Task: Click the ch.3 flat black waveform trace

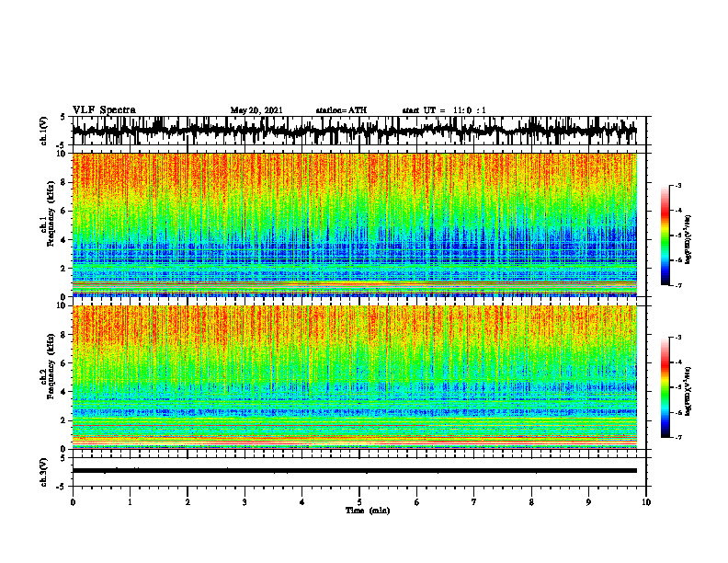Action: pos(354,471)
